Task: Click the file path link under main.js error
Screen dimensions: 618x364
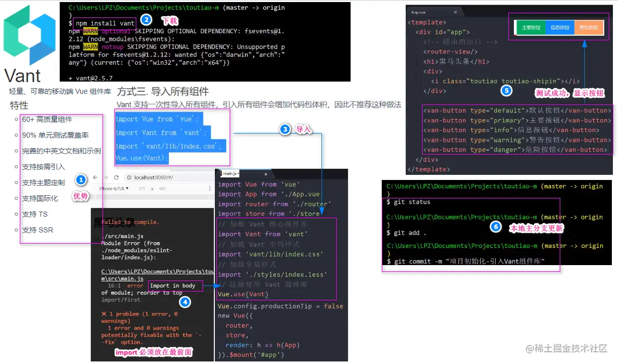Action: (x=157, y=275)
